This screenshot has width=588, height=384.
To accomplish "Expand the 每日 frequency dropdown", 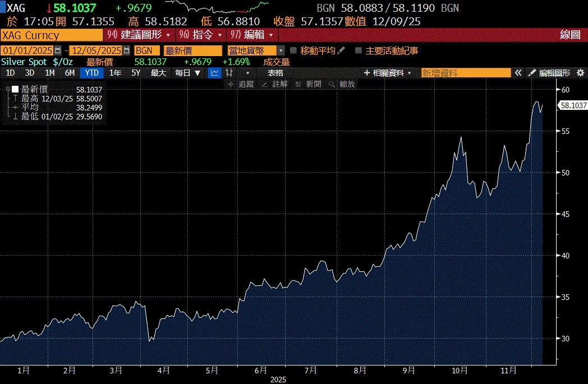I will coord(187,73).
